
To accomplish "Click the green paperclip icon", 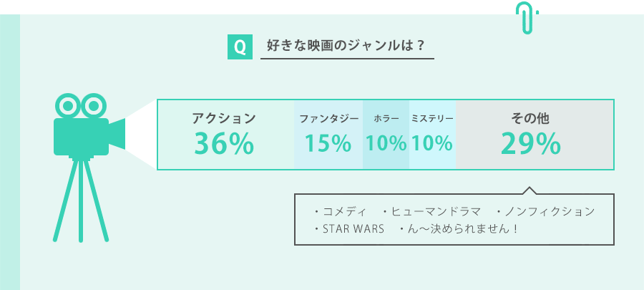I will click(x=527, y=18).
